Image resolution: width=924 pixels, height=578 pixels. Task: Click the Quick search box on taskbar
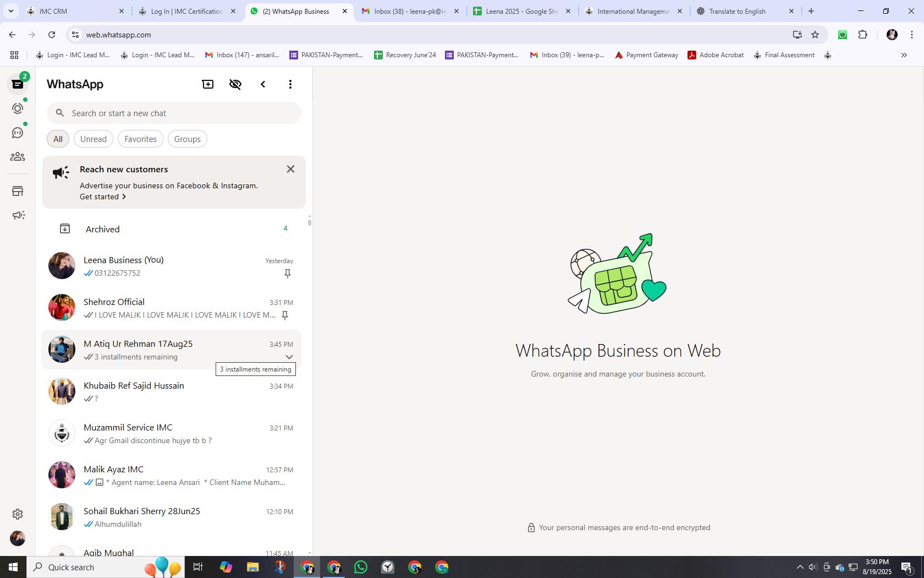106,567
